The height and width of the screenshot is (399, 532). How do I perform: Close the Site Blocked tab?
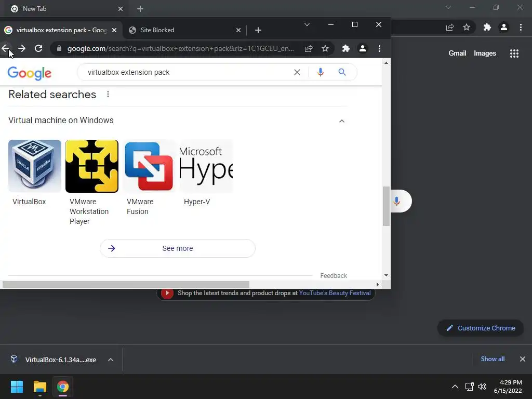pyautogui.click(x=238, y=30)
